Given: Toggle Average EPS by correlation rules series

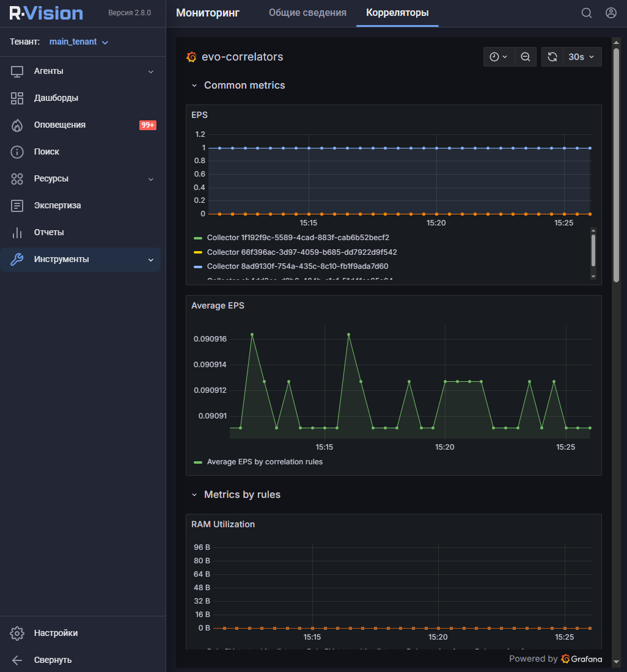Looking at the screenshot, I should [265, 462].
